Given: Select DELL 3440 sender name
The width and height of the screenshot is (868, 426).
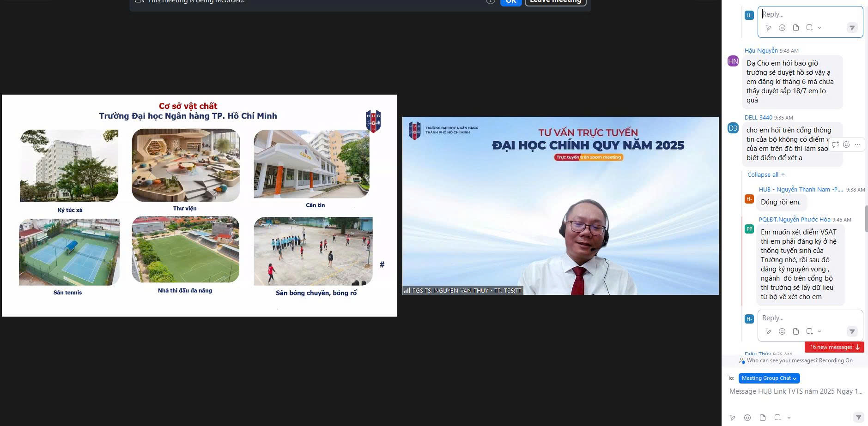Looking at the screenshot, I should [758, 117].
